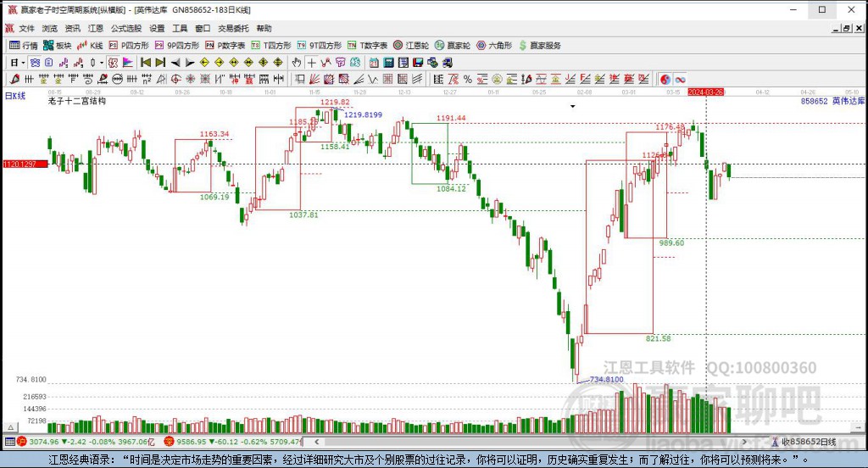Screen dimensions: 868x468
Task: Click Shanghai index 3074.96 status entry
Action: (86, 442)
